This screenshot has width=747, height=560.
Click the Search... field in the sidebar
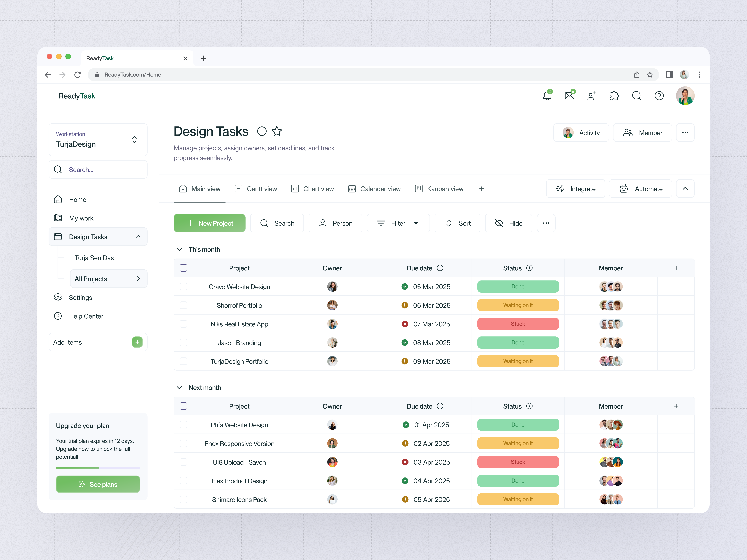coord(98,169)
